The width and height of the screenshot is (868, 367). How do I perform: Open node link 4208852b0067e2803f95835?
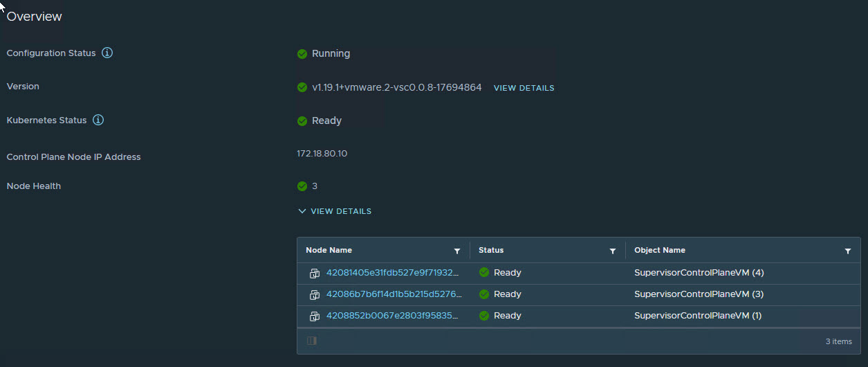[x=393, y=316]
